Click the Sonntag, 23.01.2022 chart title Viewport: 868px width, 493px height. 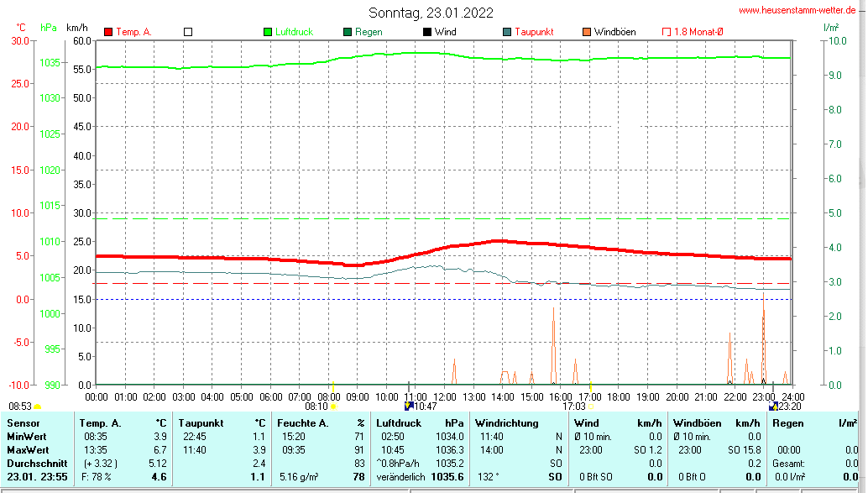(431, 13)
